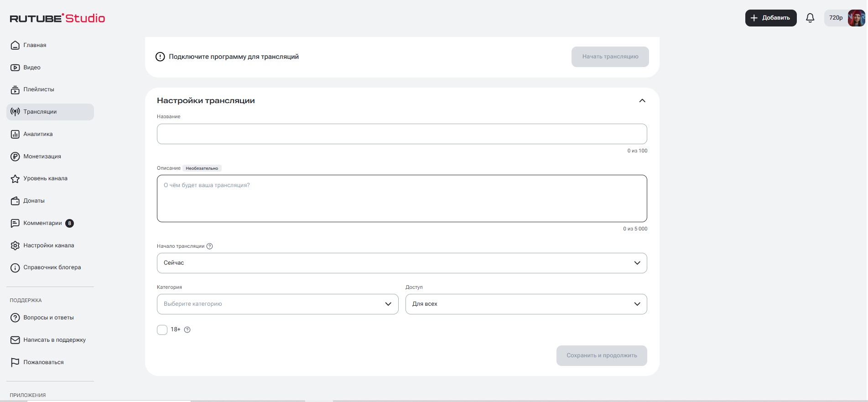Open Уровень канала menu item
This screenshot has height=402, width=868.
[x=50, y=179]
